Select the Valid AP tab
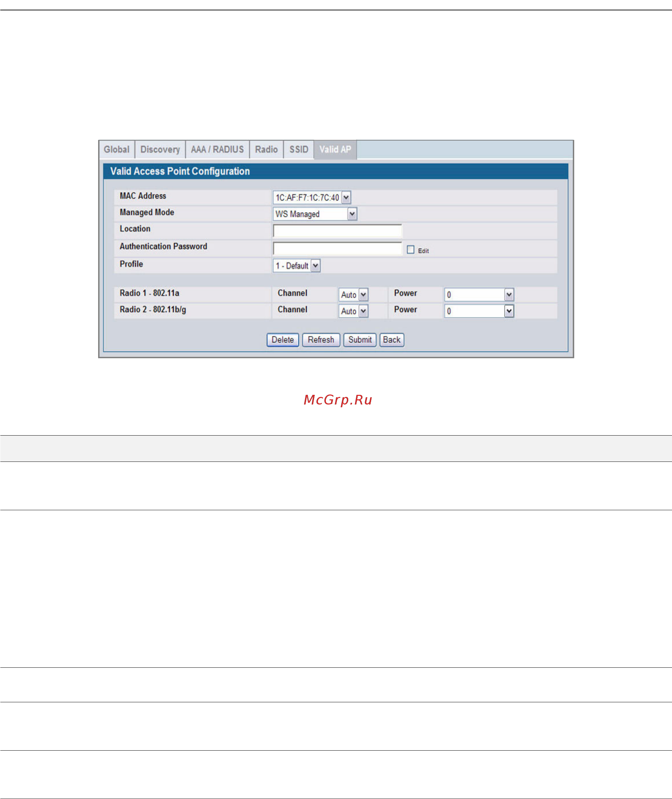This screenshot has height=799, width=672. point(335,149)
